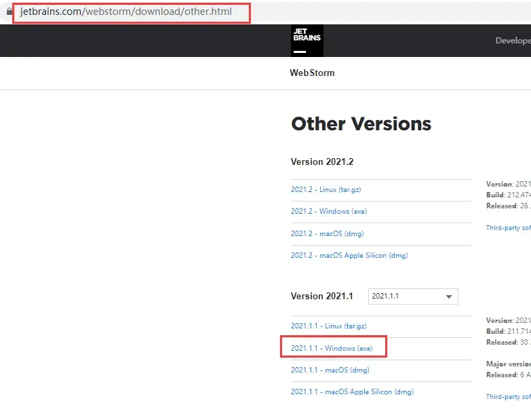Click the Major version label text

[x=509, y=364]
